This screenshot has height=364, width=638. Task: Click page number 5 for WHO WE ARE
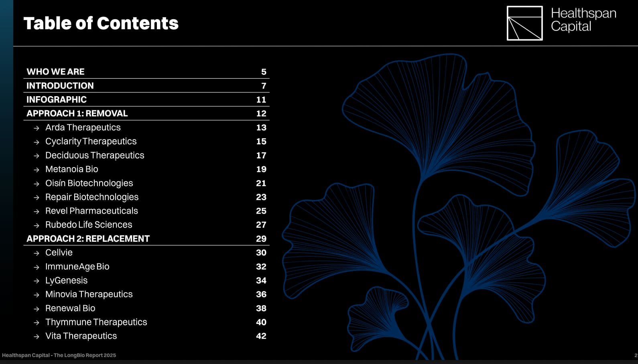[264, 72]
